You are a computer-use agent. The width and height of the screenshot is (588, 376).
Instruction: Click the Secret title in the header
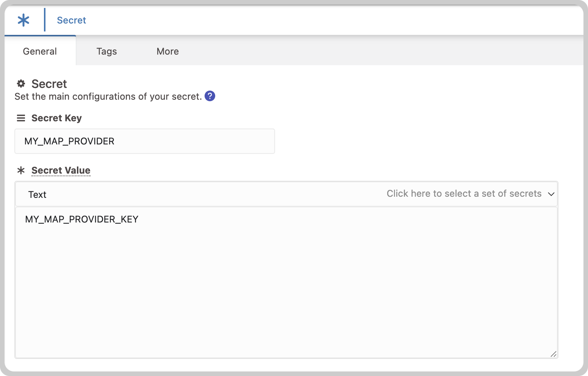click(x=71, y=20)
